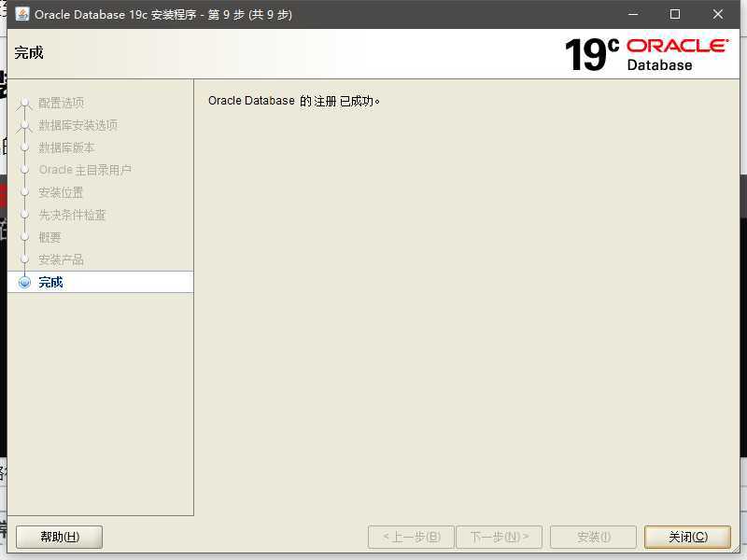Select the 概要 step
Screen dimensions: 747x560
click(x=49, y=237)
